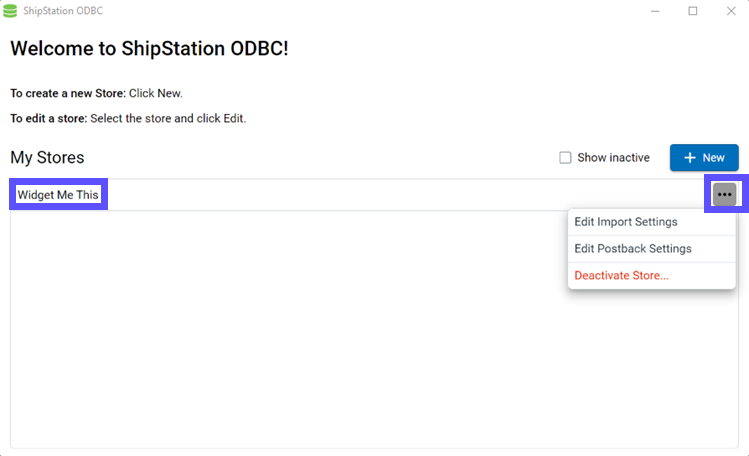Enable the Show inactive checkbox

[565, 158]
